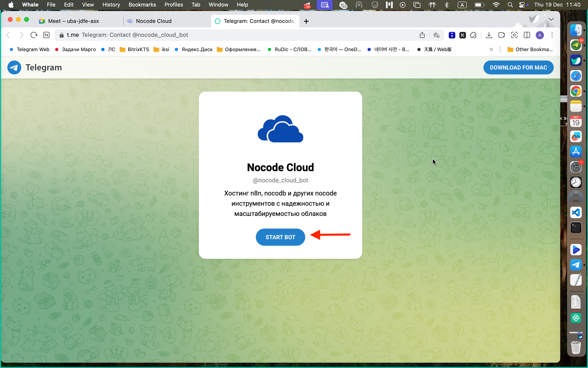Open the 天鳳 / Web版 bookmark
Screen dimensions: 588x368
tap(434, 49)
